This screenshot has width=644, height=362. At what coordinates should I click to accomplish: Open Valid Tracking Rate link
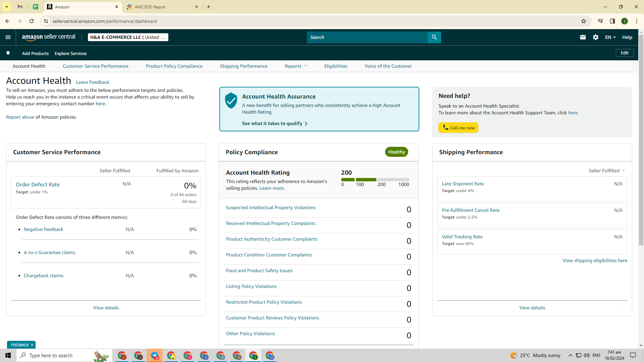[462, 237]
